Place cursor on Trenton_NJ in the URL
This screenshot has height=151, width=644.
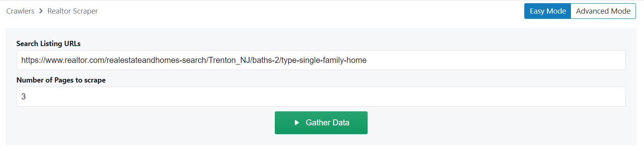click(229, 60)
